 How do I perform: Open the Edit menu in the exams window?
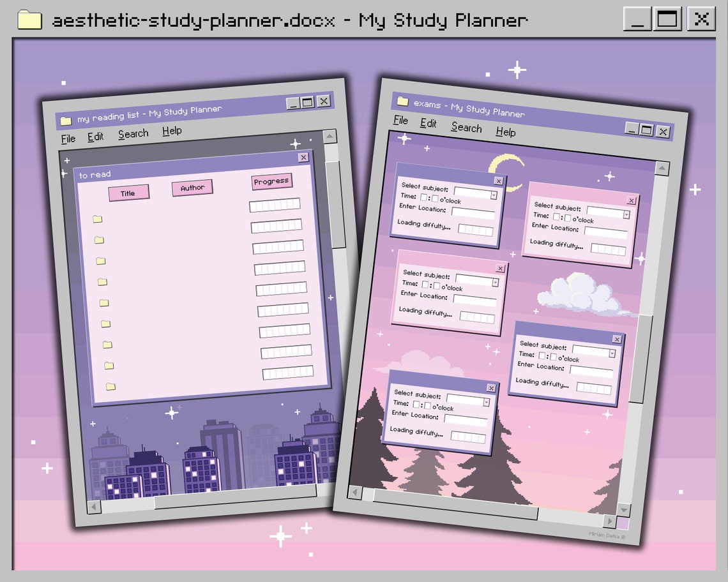click(x=428, y=124)
